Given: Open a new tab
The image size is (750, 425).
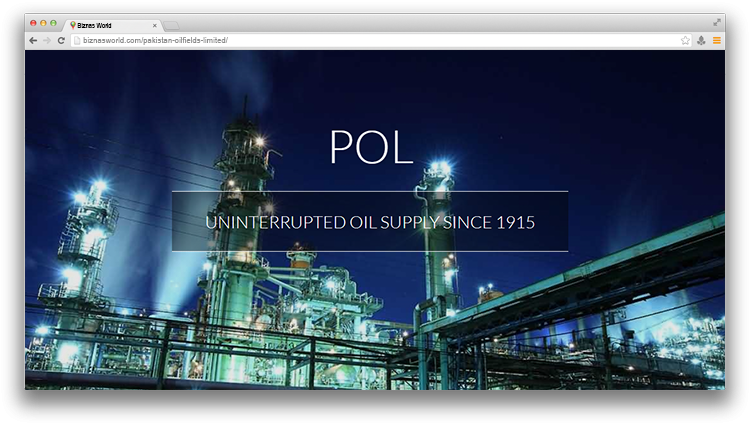Looking at the screenshot, I should point(172,25).
